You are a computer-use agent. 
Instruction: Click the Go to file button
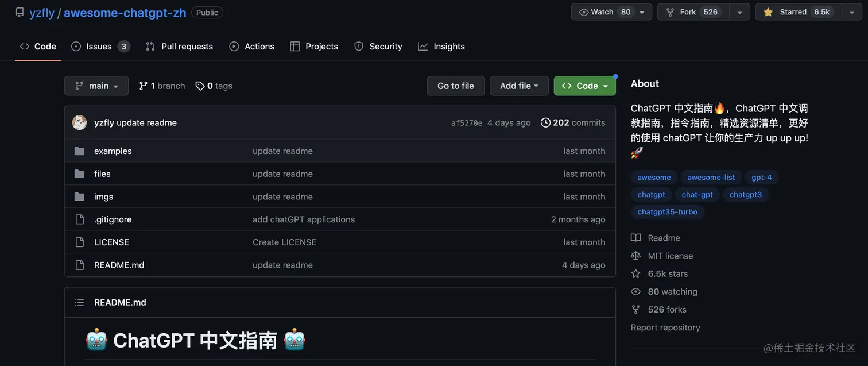coord(456,86)
